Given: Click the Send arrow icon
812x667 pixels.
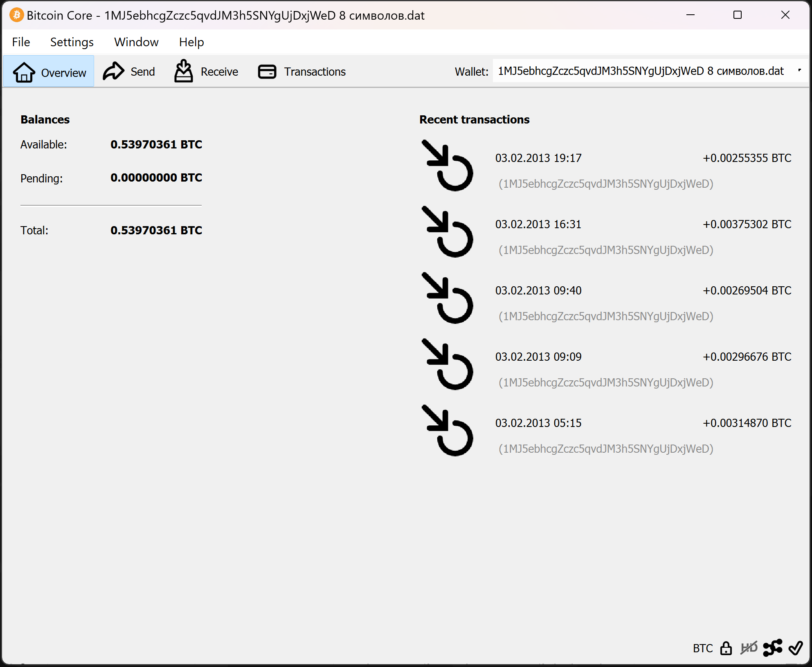Looking at the screenshot, I should click(x=113, y=71).
